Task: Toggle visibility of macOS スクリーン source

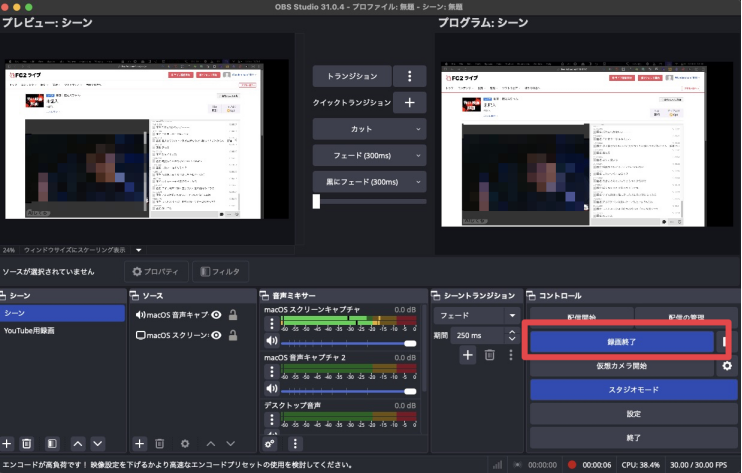Action: point(216,335)
